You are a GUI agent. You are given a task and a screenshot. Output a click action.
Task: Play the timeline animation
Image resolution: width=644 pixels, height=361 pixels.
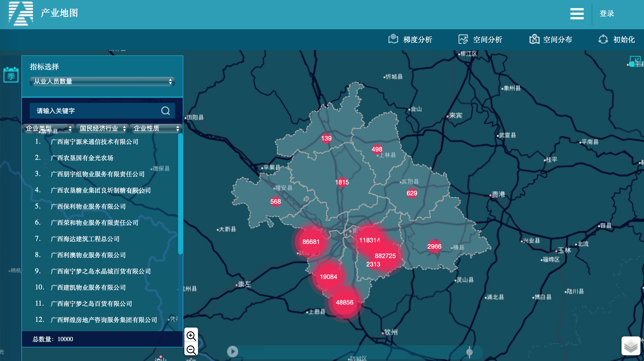[x=232, y=351]
